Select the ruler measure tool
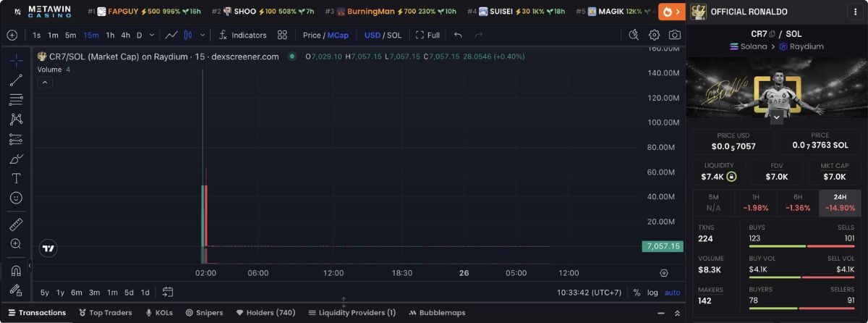This screenshot has width=868, height=323. [x=16, y=225]
